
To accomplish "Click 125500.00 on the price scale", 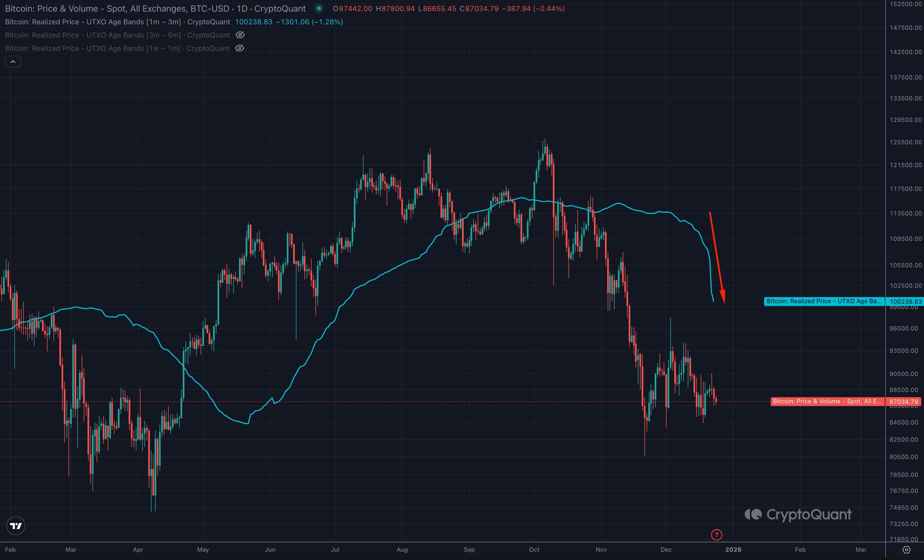I will tap(905, 143).
